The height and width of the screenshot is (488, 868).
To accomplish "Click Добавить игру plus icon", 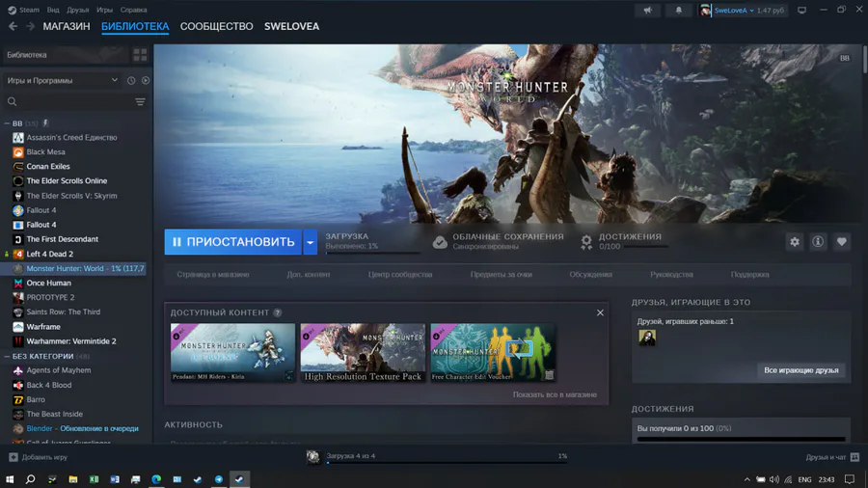I will point(14,457).
